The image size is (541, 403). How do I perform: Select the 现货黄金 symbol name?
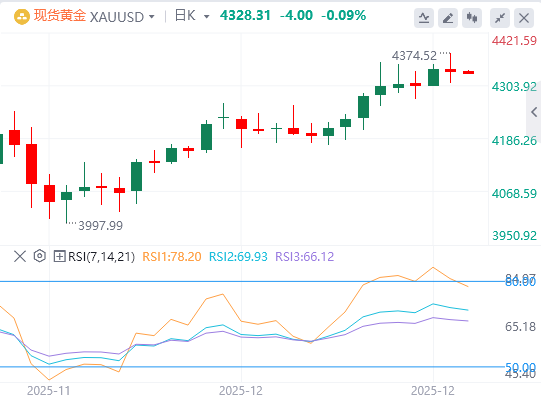pos(59,16)
